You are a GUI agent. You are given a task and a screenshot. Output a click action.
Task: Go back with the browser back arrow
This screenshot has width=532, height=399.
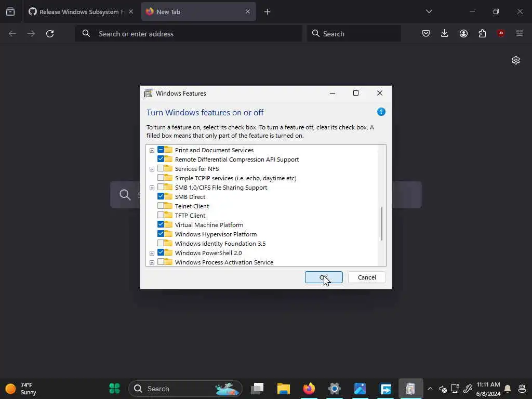(12, 34)
